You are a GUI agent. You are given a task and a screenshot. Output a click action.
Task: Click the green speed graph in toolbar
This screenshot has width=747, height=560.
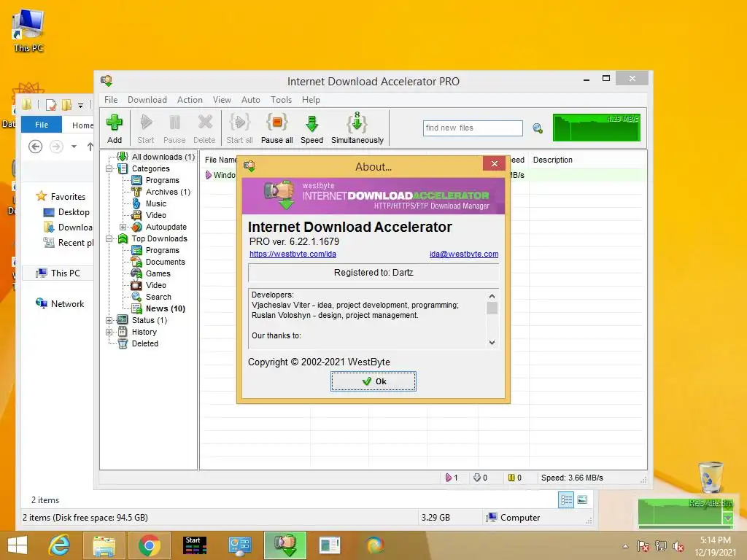coord(597,127)
